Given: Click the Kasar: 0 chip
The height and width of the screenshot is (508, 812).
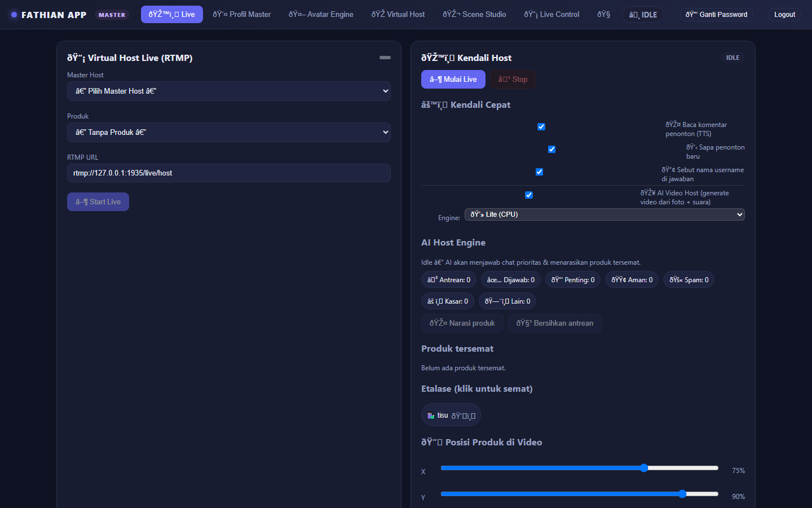Looking at the screenshot, I should coord(448,301).
